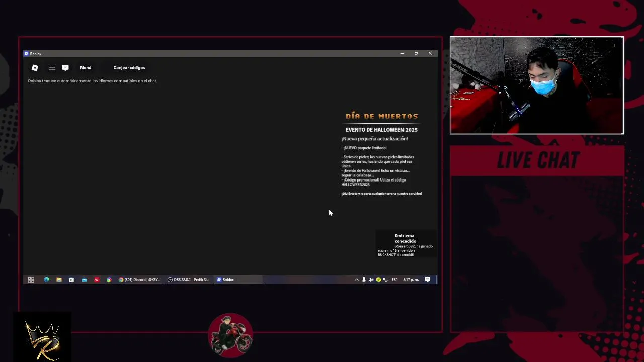
Task: Click the HALLOWEEN2025 promo code text
Action: tap(355, 185)
